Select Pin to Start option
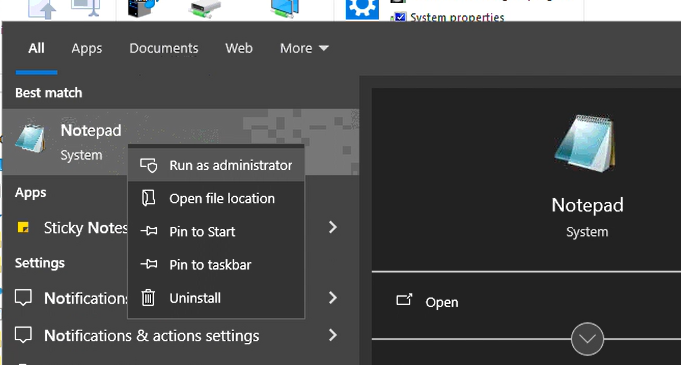 (216, 232)
